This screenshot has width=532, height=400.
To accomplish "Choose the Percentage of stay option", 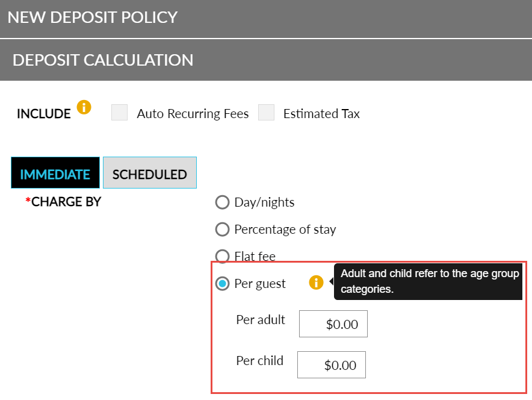I will click(x=223, y=230).
